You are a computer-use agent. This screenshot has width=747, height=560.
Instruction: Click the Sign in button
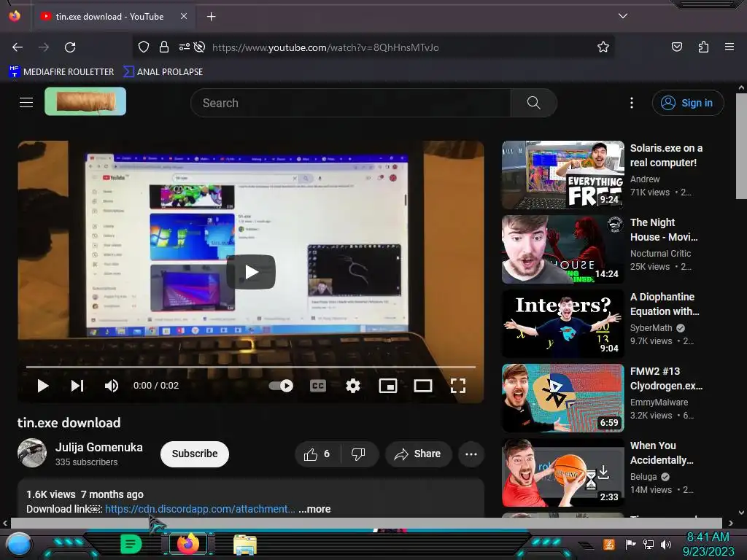click(688, 103)
